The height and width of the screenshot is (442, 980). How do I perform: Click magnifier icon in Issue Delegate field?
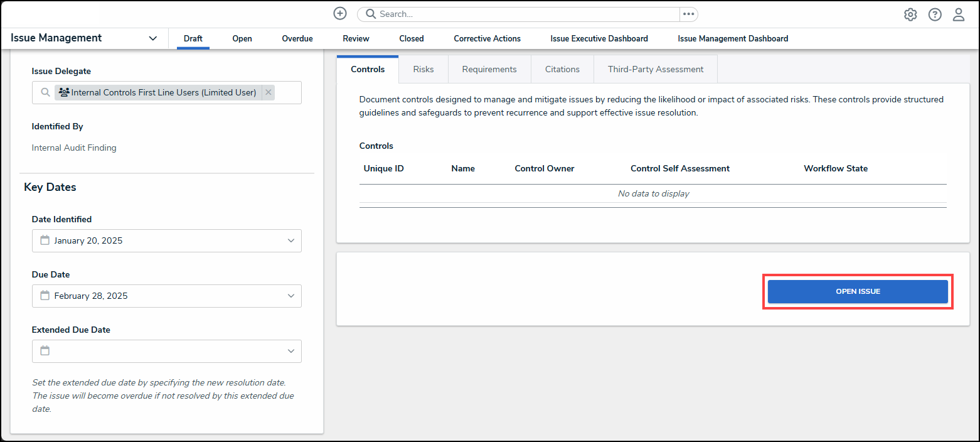[45, 92]
